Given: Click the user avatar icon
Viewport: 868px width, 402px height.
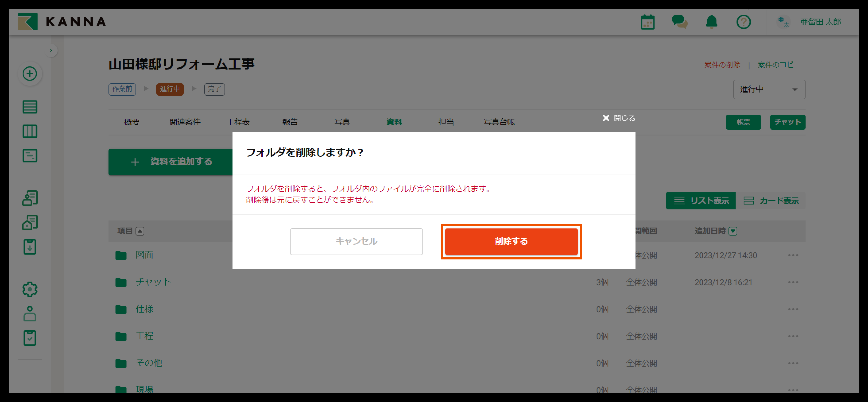Looking at the screenshot, I should [x=783, y=22].
